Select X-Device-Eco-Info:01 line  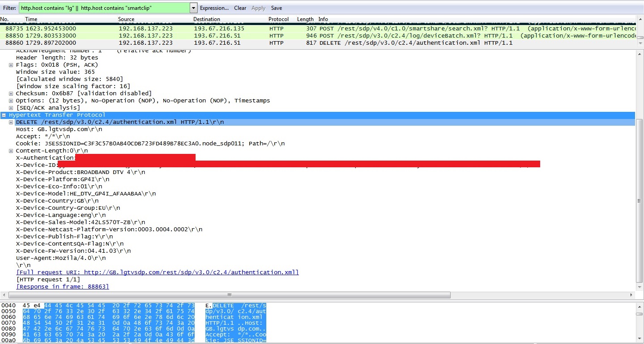pyautogui.click(x=59, y=187)
